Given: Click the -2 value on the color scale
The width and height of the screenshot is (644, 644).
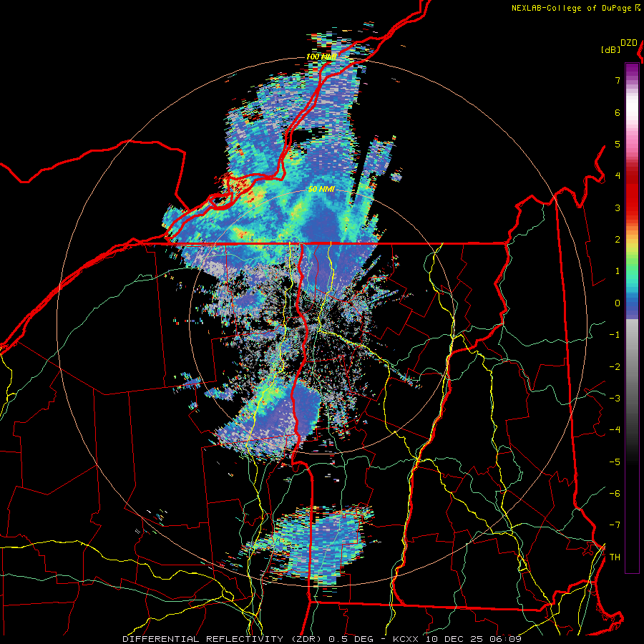Looking at the screenshot, I should point(615,367).
